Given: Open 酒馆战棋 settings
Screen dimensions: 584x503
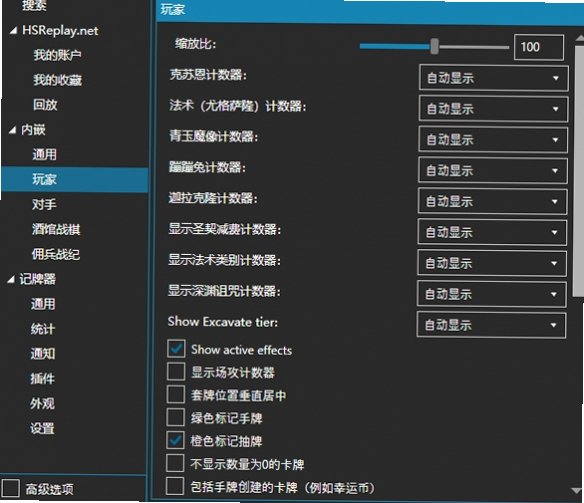Looking at the screenshot, I should pyautogui.click(x=56, y=229).
